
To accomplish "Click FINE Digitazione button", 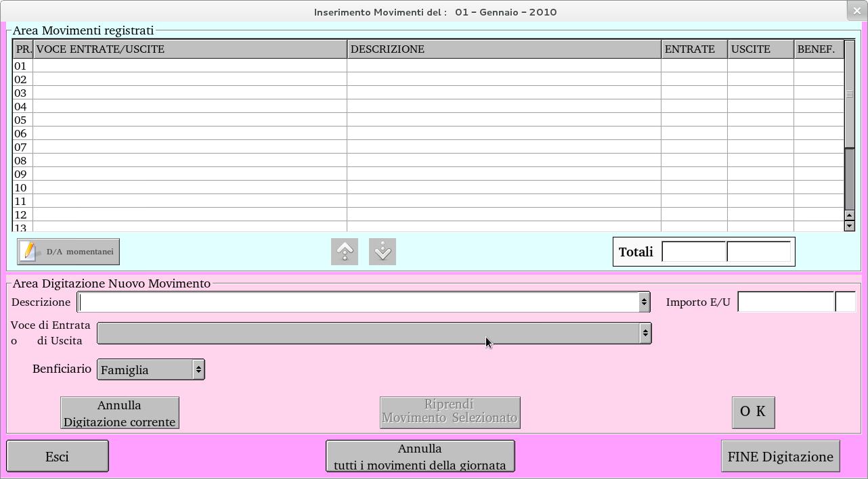I will pos(780,457).
